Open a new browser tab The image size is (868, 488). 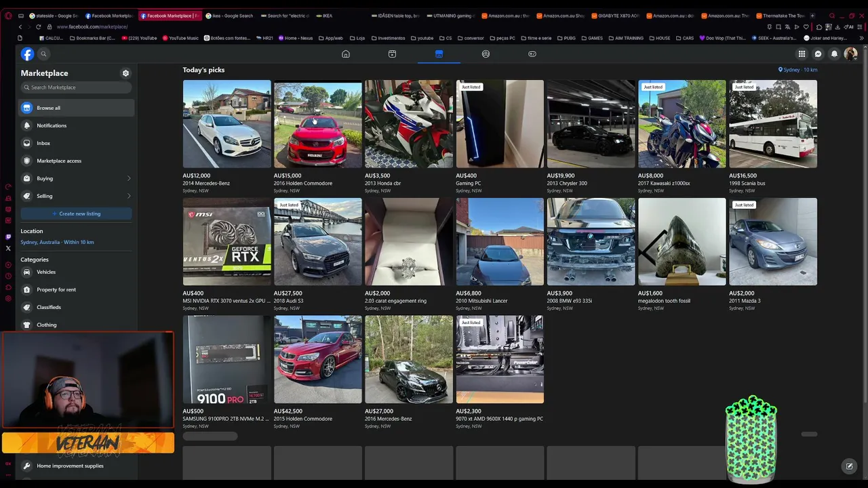[x=814, y=16]
